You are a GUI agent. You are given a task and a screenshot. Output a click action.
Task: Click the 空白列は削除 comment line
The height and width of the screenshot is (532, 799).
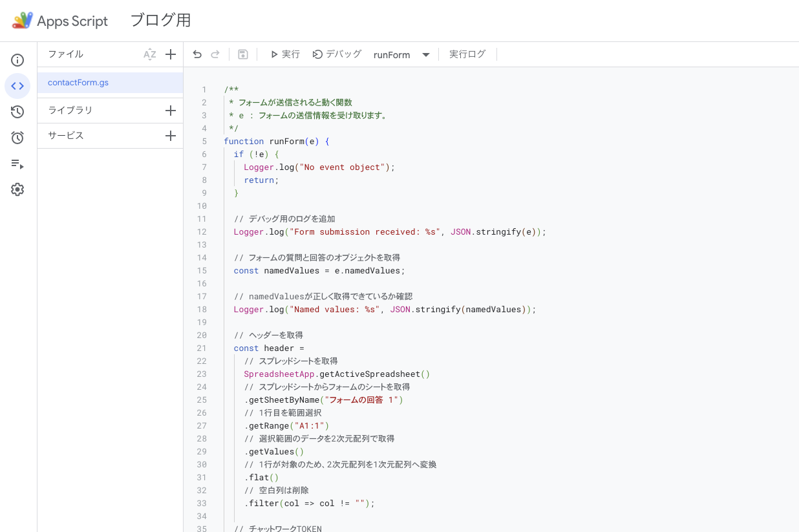tap(277, 491)
